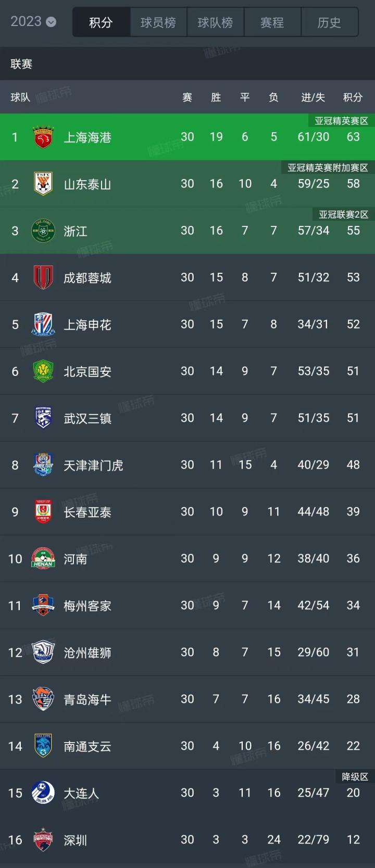Image resolution: width=375 pixels, height=868 pixels.
Task: Click the 河南 team logo
Action: coord(43,559)
